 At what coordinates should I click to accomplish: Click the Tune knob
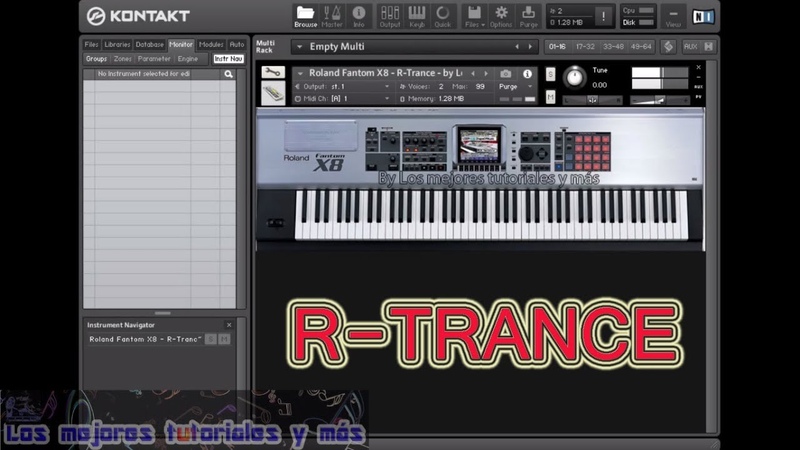tap(574, 77)
